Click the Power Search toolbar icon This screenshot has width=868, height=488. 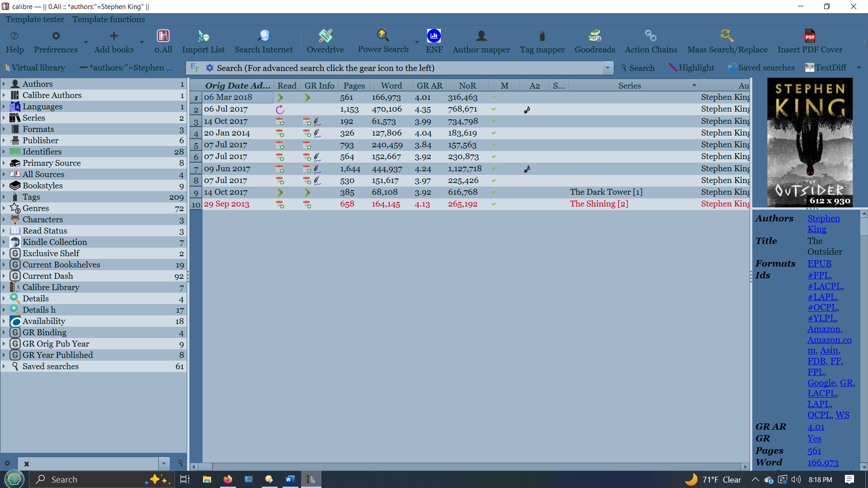(x=383, y=36)
